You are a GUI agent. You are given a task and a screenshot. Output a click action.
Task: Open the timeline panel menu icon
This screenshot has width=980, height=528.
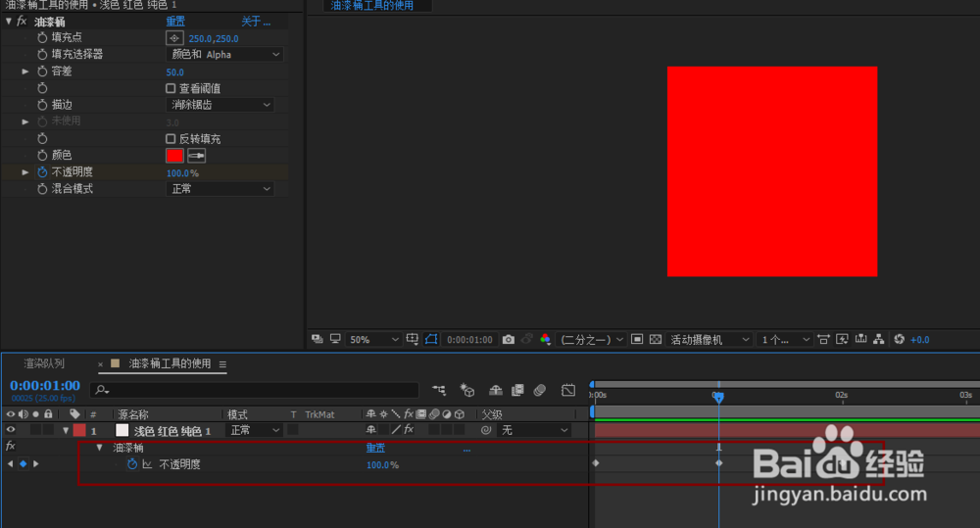(222, 364)
